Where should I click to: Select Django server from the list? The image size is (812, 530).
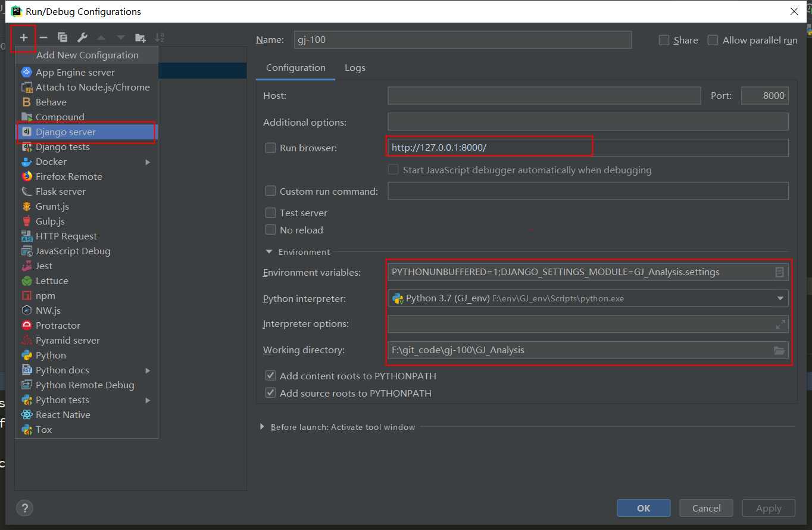point(86,132)
